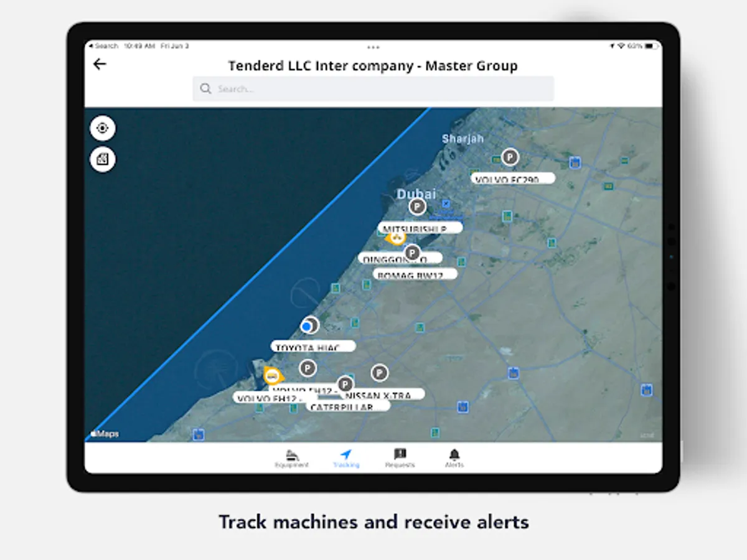This screenshot has height=560, width=747.
Task: Tap the yellow truck marker near the coast
Action: tap(272, 375)
